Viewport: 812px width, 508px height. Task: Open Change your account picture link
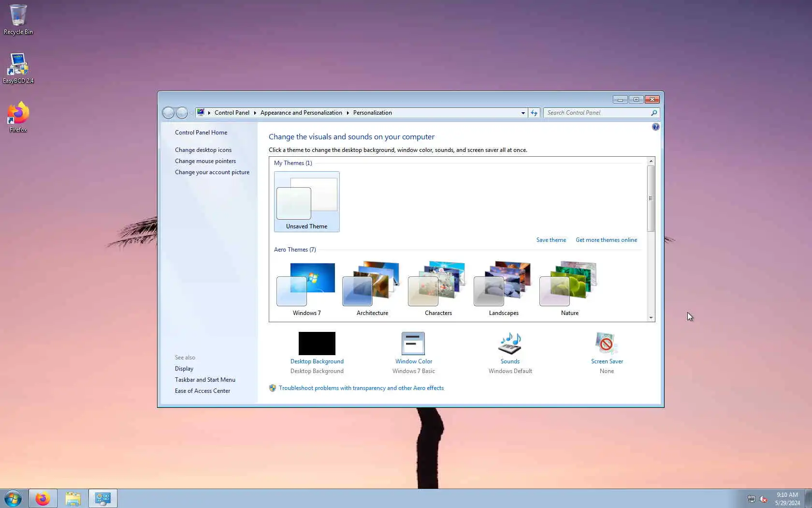pyautogui.click(x=212, y=172)
